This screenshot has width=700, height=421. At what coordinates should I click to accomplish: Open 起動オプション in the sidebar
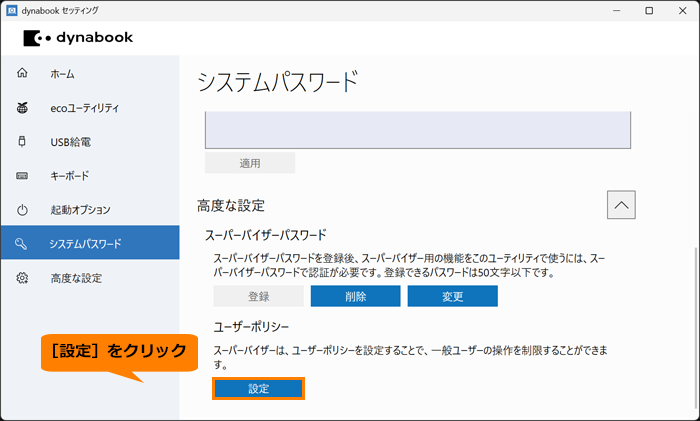[x=90, y=210]
